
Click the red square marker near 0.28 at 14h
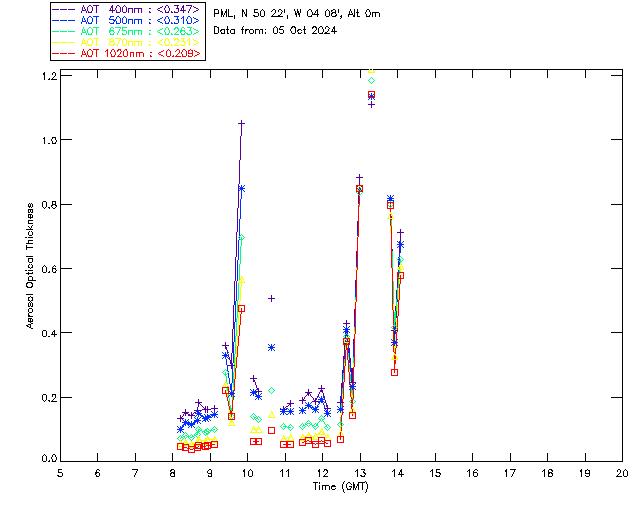point(394,372)
